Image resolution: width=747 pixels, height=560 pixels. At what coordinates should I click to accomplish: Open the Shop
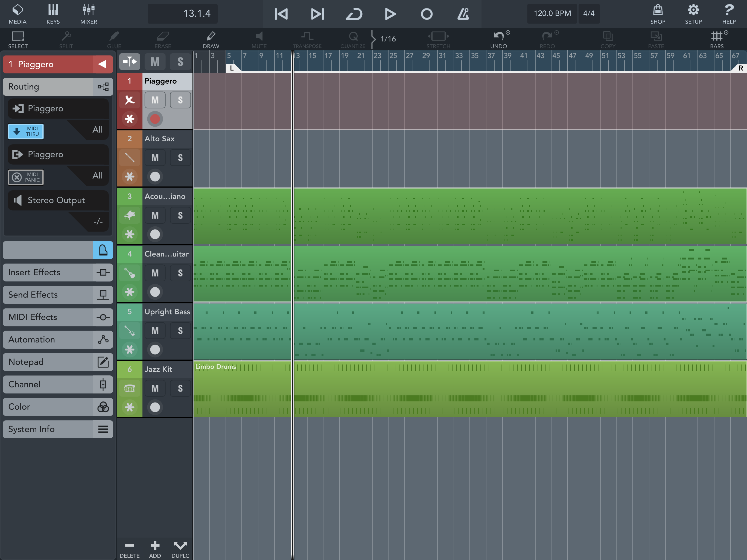pos(658,14)
